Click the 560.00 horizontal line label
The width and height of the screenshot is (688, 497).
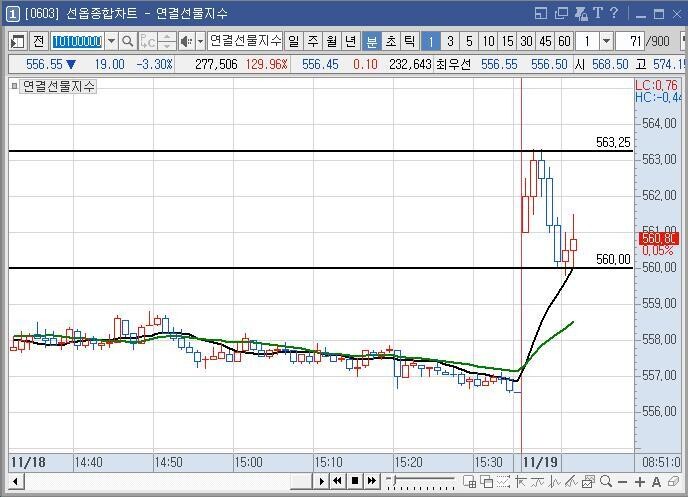pyautogui.click(x=613, y=259)
